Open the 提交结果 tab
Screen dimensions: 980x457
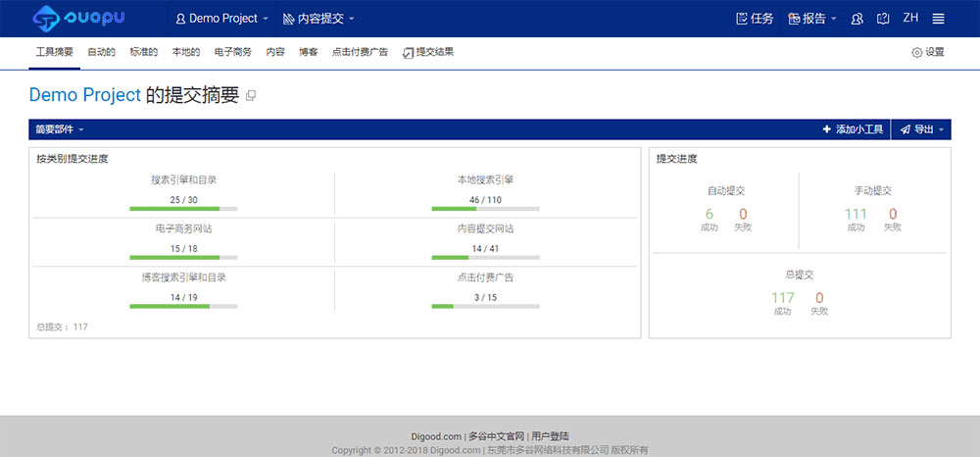[428, 53]
